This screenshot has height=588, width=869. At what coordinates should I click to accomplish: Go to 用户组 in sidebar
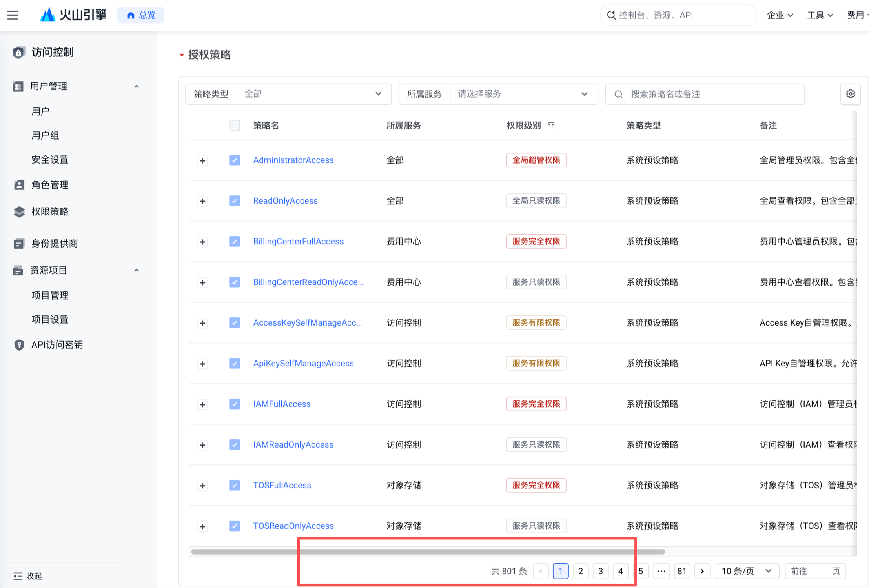45,136
